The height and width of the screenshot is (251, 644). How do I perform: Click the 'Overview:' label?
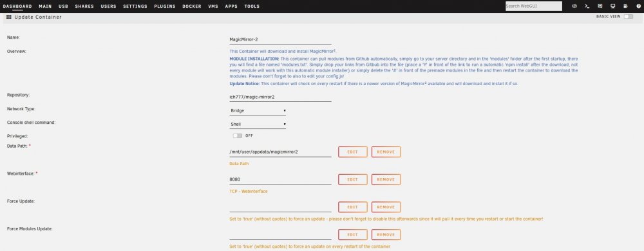point(17,52)
